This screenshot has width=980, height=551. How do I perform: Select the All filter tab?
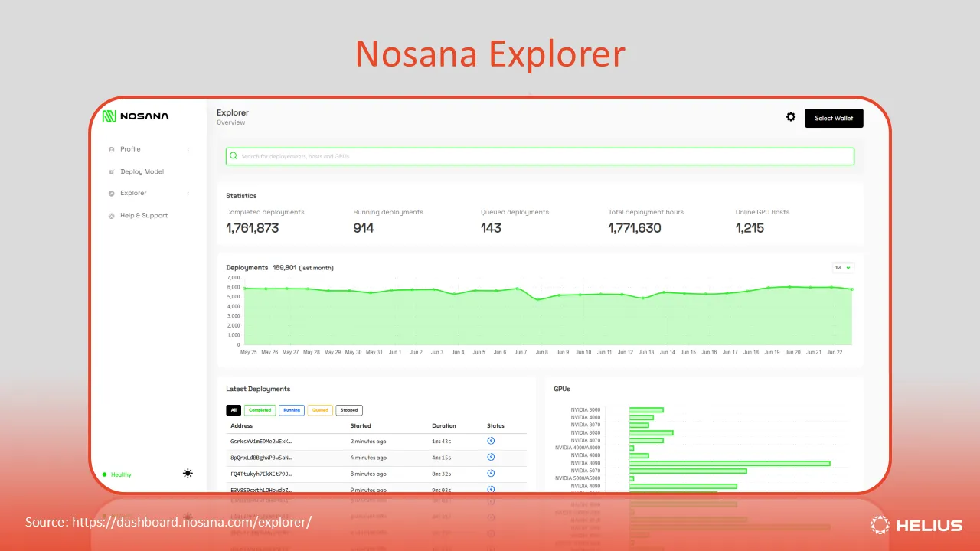234,410
